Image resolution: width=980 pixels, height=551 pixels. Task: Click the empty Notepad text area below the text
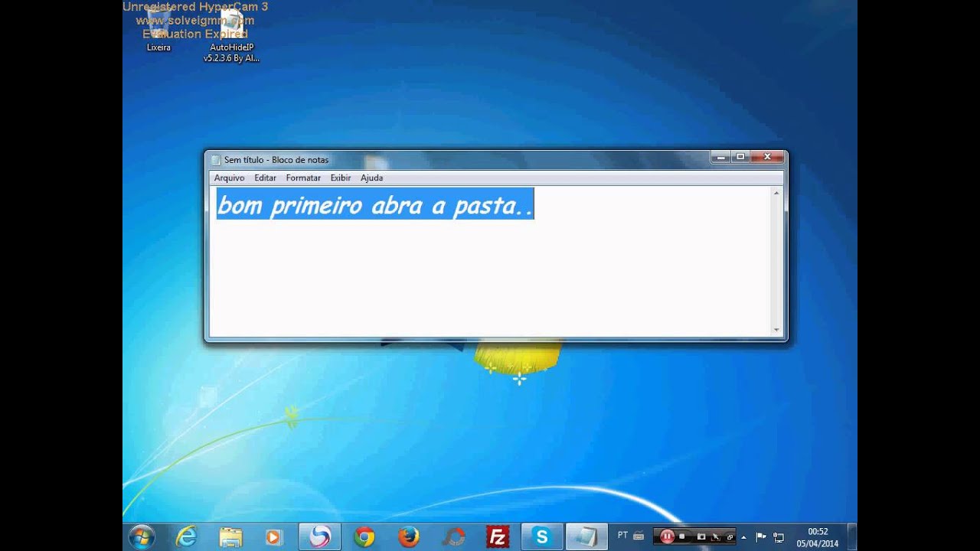tap(490, 279)
